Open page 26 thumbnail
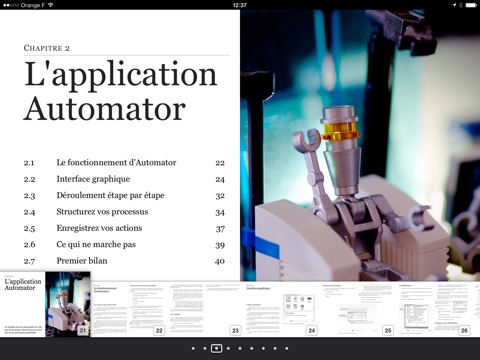The height and width of the screenshot is (360, 480). point(434,309)
